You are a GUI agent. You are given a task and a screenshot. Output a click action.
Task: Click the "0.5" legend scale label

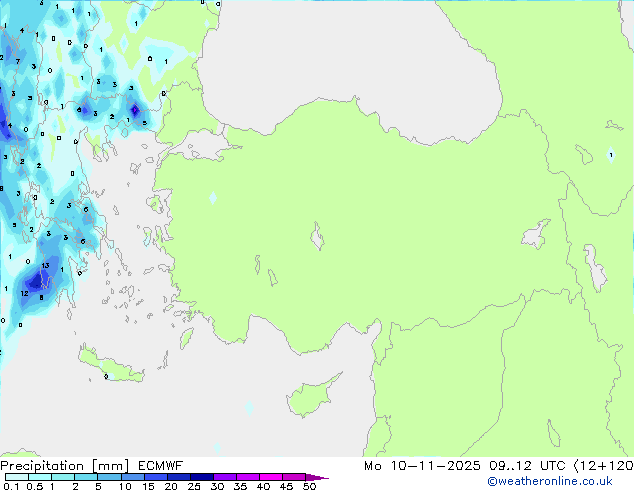pos(34,486)
